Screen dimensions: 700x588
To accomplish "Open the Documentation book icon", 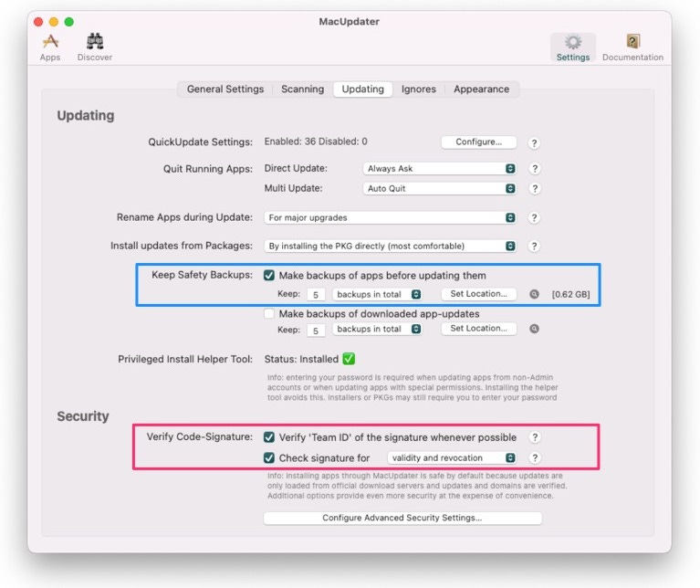I will pos(632,47).
